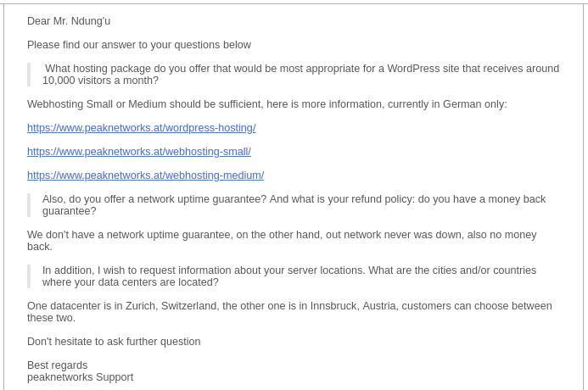The image size is (588, 390).
Task: Click the gray quote bar beside WordPress question
Action: [29, 75]
